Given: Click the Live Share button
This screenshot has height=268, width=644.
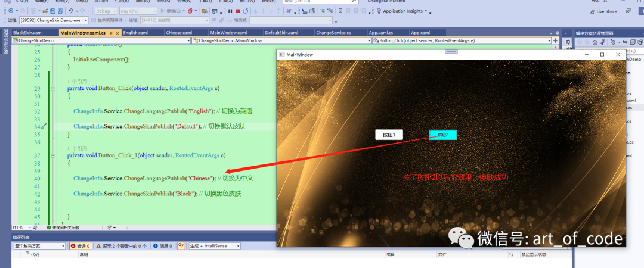Looking at the screenshot, I should [603, 11].
